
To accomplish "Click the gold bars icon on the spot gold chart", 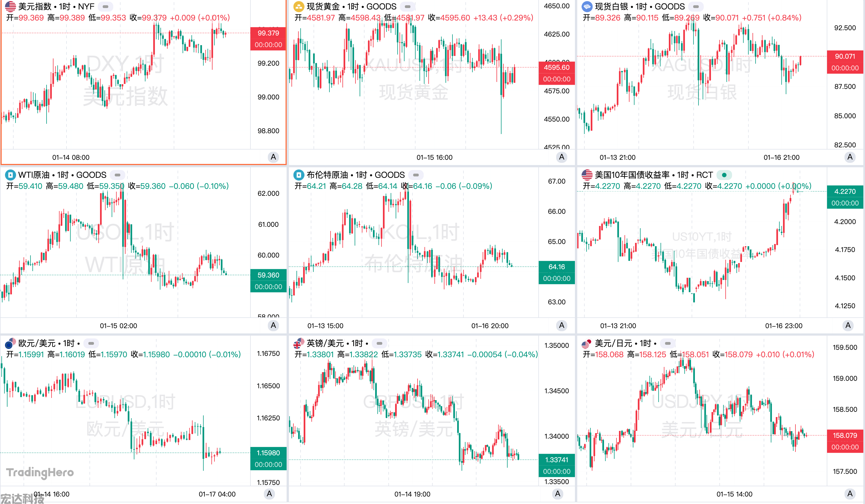I will (x=299, y=7).
